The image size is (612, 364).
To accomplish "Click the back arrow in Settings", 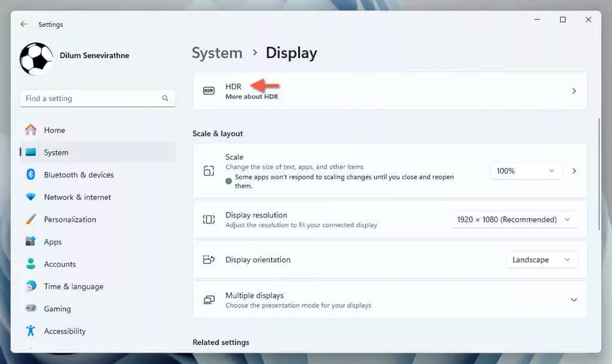I will [x=24, y=24].
